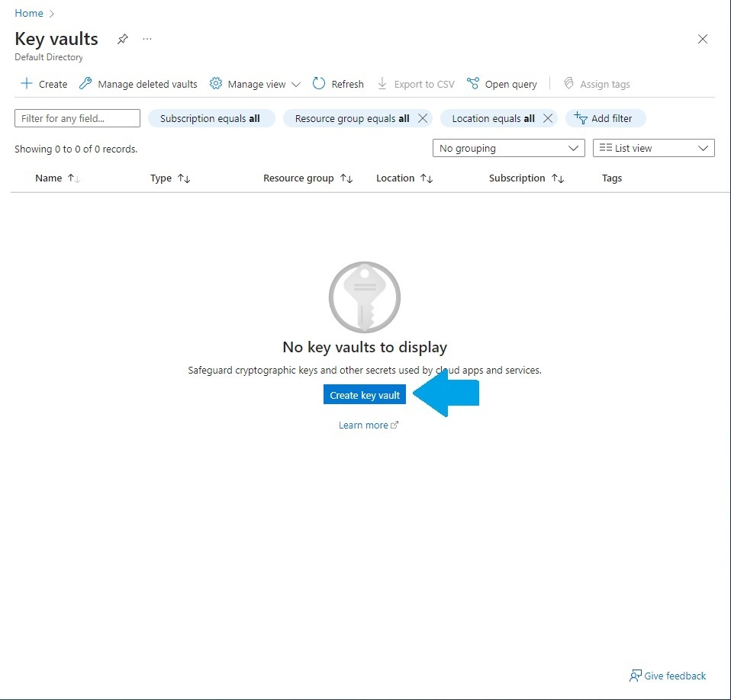731x700 pixels.
Task: Click the Create plus button
Action: point(43,84)
